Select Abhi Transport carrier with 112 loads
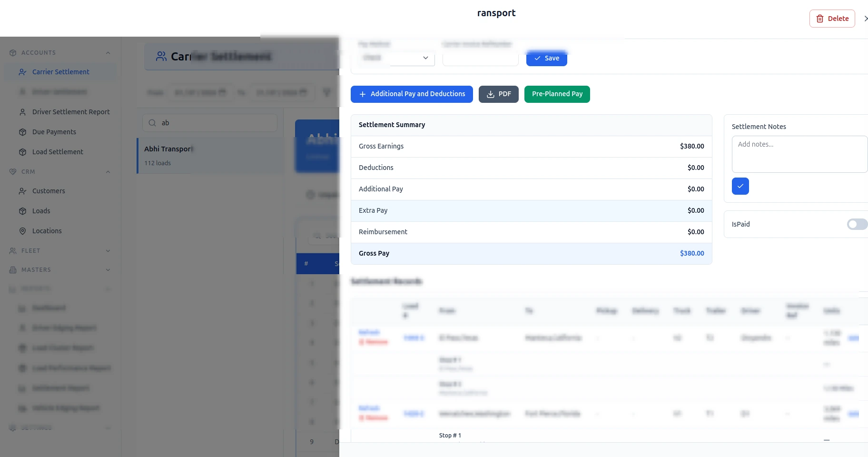 [210, 156]
